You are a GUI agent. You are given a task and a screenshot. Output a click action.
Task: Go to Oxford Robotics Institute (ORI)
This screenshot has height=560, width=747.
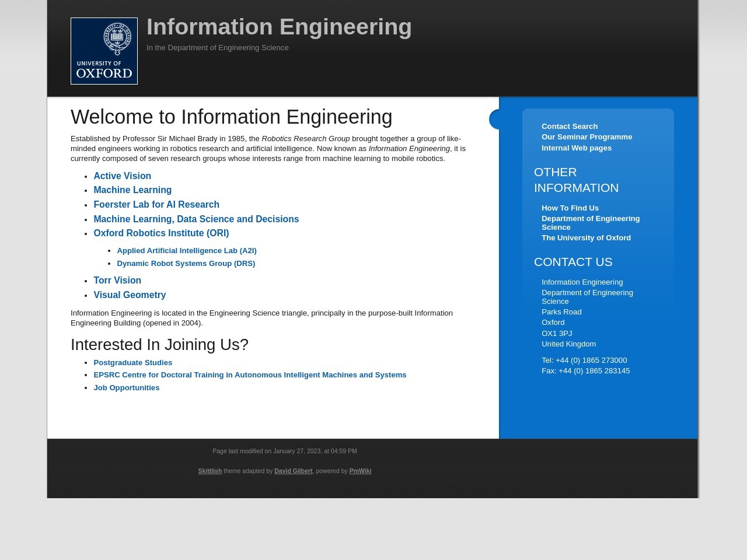coord(161,233)
